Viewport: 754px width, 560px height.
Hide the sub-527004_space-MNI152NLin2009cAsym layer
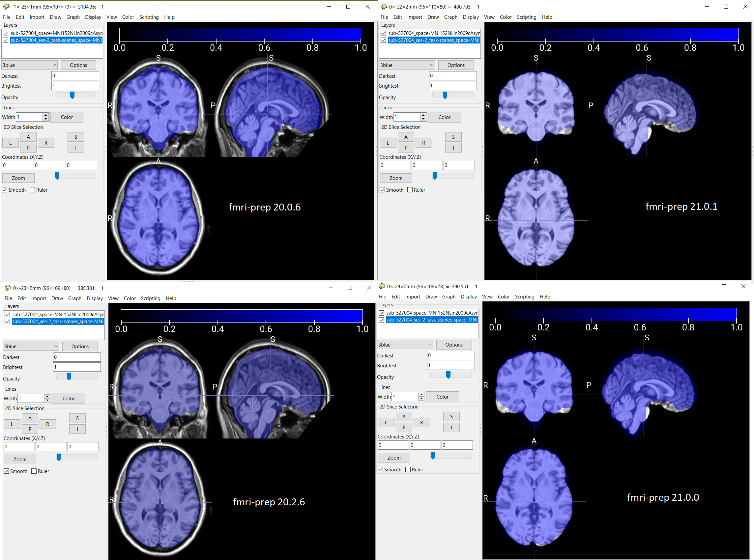[5, 33]
